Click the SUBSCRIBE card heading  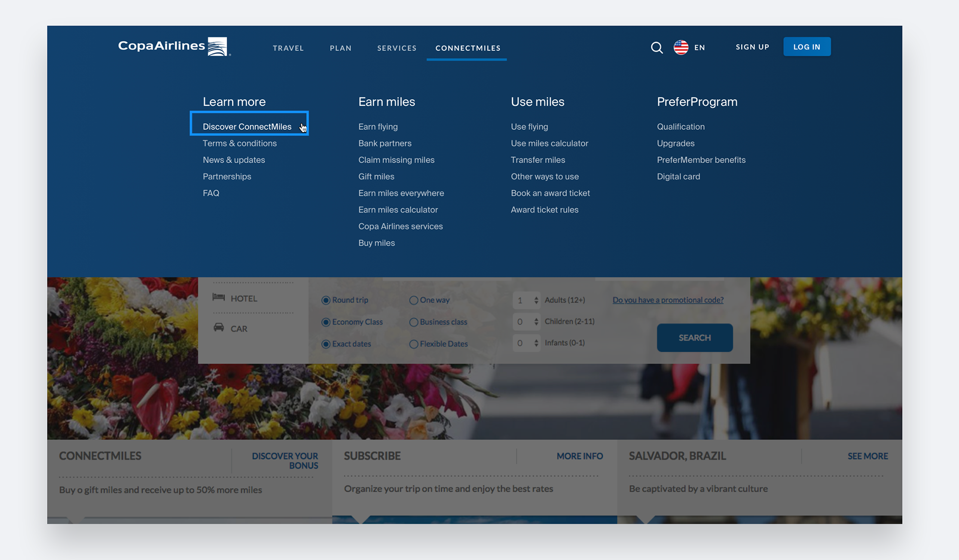tap(372, 456)
